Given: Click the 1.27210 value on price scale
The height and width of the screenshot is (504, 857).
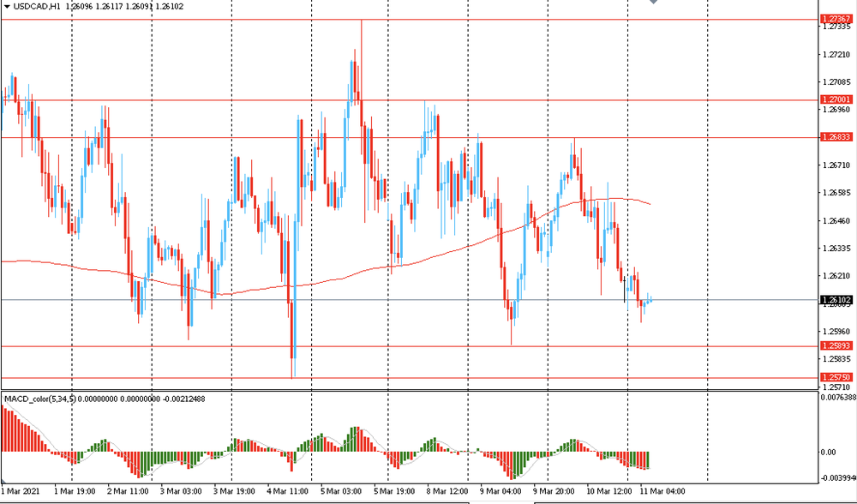Looking at the screenshot, I should point(836,55).
